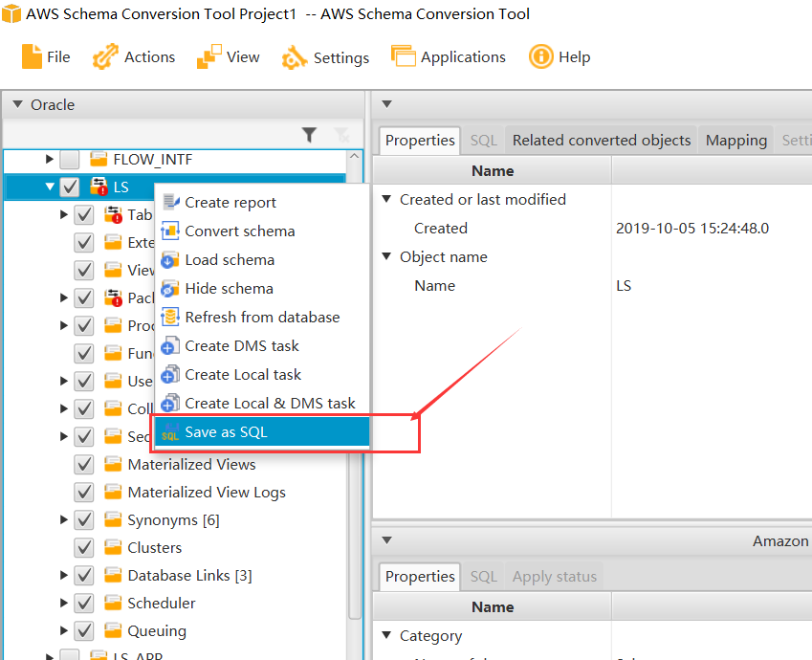Image resolution: width=812 pixels, height=660 pixels.
Task: Click the Hide schema icon
Action: pos(170,288)
